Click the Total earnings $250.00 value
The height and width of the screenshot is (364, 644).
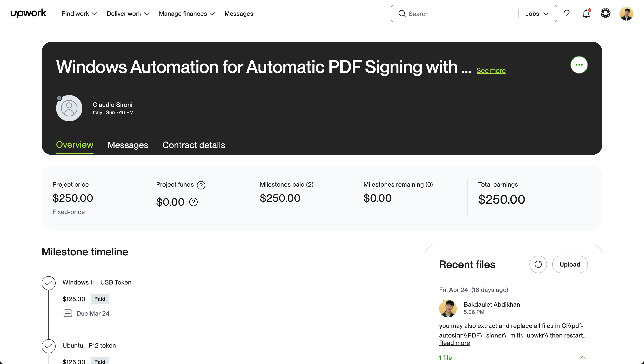[501, 199]
